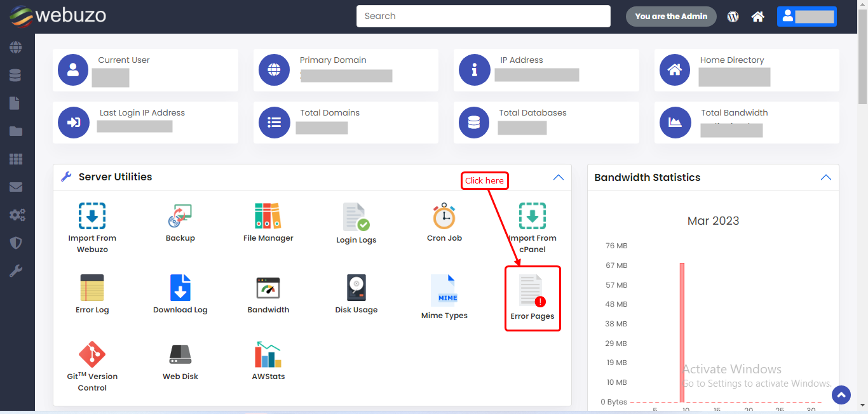The height and width of the screenshot is (414, 868).
Task: Collapse the Server Utilities panel
Action: (558, 177)
